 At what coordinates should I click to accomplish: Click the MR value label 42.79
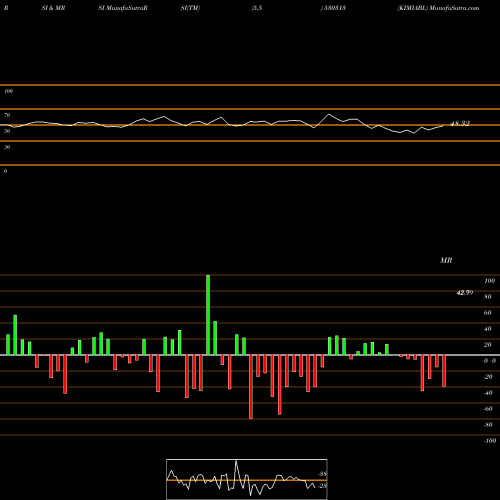tap(465, 293)
